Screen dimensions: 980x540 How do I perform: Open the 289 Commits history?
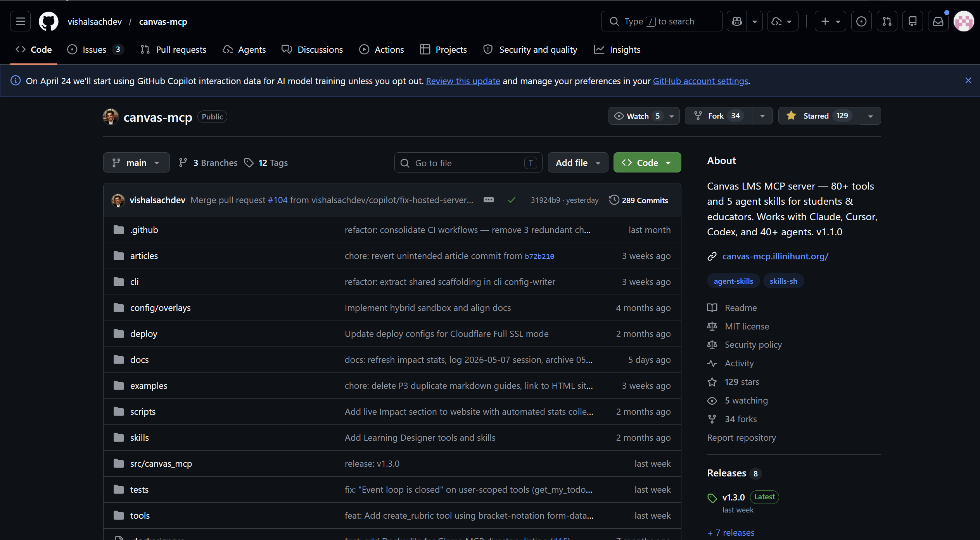pyautogui.click(x=639, y=200)
